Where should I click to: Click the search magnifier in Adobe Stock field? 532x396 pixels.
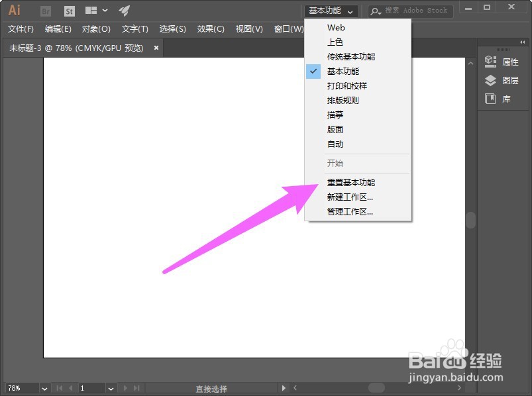(374, 11)
